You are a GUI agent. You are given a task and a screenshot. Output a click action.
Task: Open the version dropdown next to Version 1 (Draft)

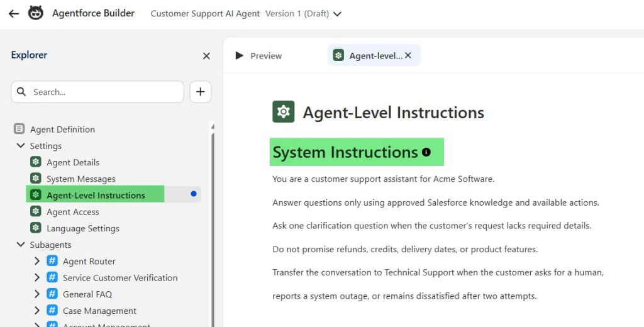(x=337, y=14)
